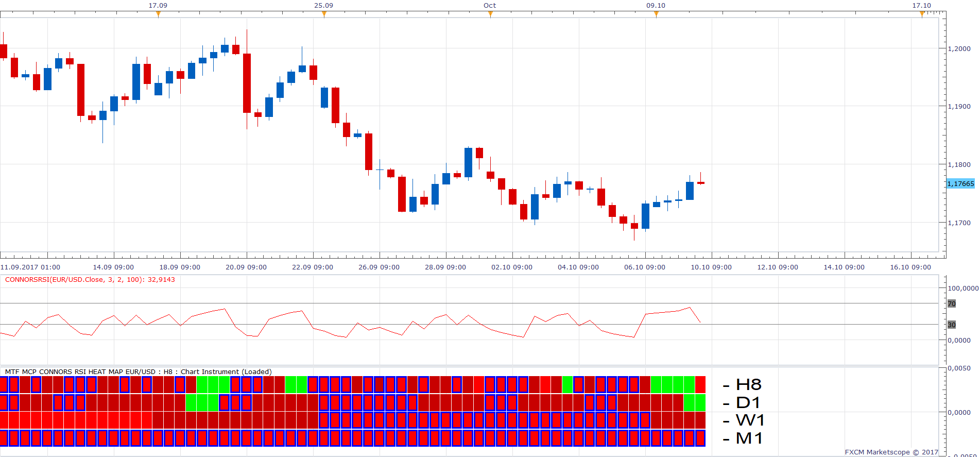Viewport: 980px width, 457px height.
Task: Select the 09.10 week marker triangle
Action: pyautogui.click(x=656, y=14)
